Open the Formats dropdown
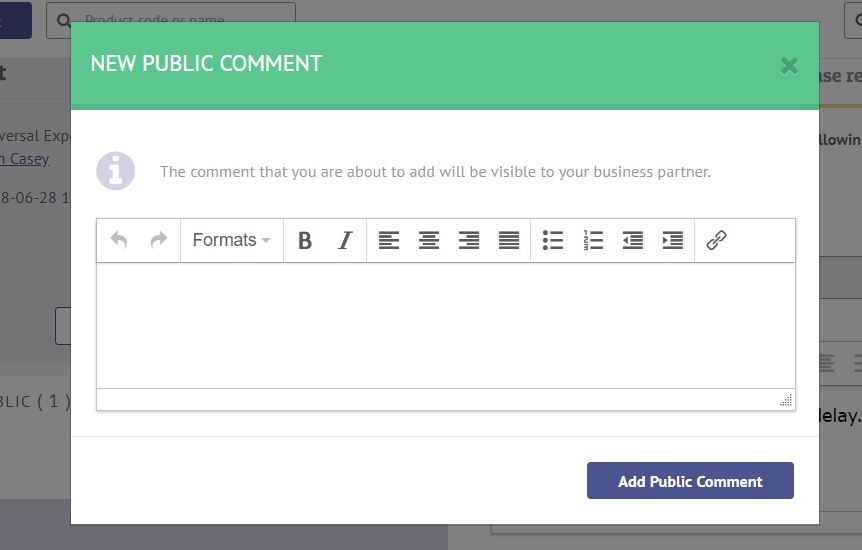The height and width of the screenshot is (550, 862). (x=231, y=240)
